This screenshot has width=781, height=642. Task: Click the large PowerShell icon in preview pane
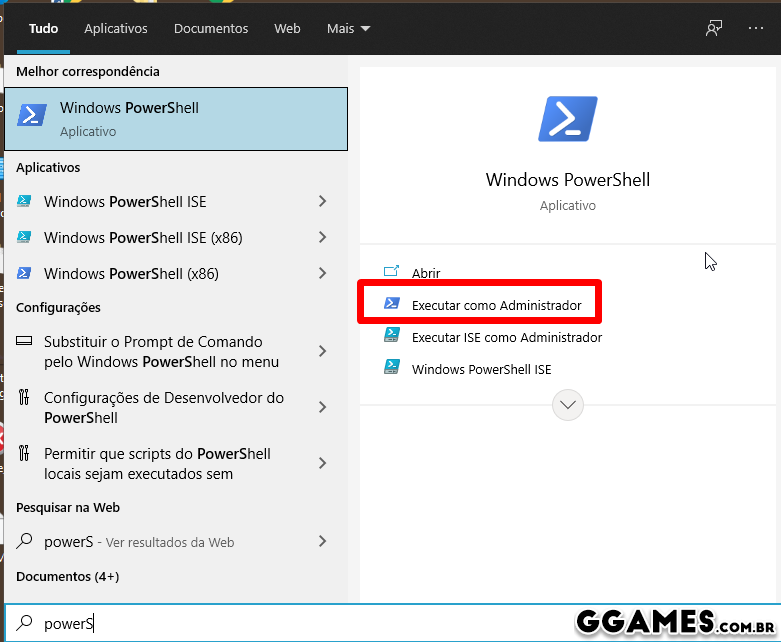(567, 119)
